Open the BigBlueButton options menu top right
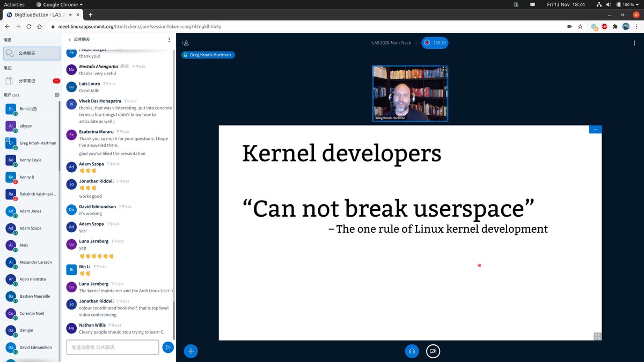644x362 pixels. [634, 42]
